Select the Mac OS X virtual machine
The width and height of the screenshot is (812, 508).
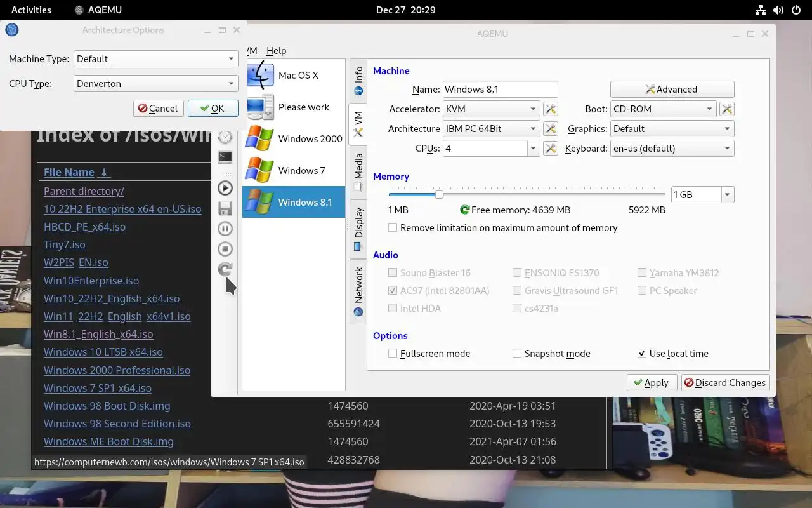coord(294,75)
